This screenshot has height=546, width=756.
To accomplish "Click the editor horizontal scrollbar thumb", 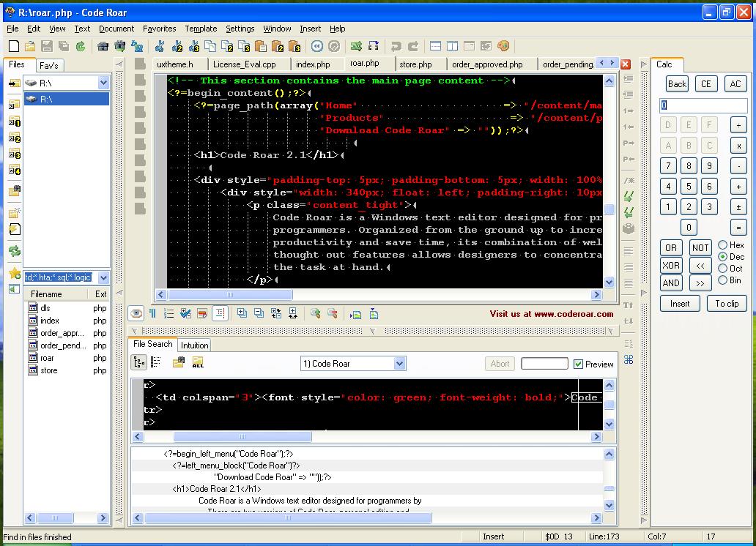I will point(229,294).
